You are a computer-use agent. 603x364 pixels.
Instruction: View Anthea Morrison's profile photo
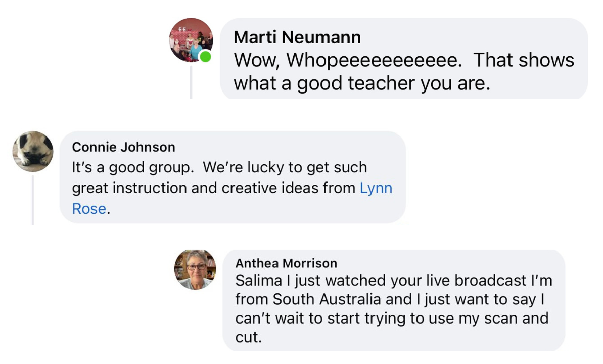coord(195,269)
